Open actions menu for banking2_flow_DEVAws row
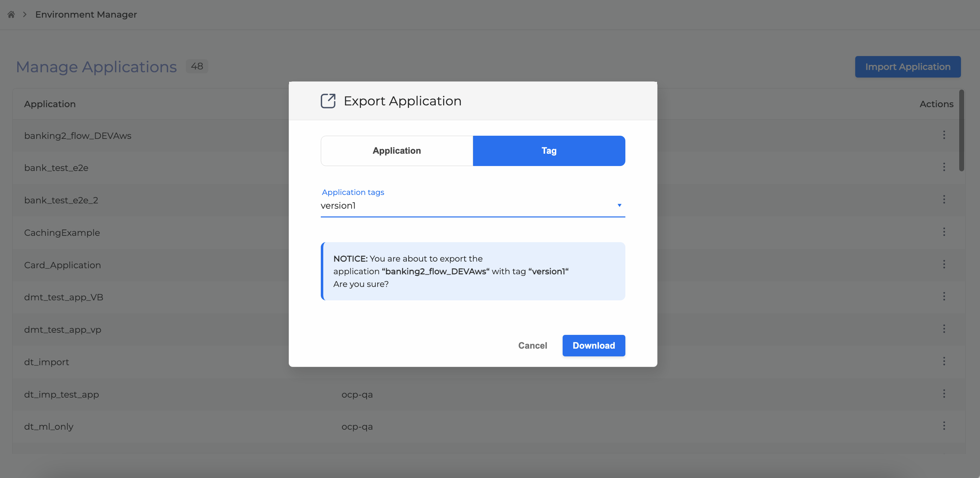Image resolution: width=980 pixels, height=478 pixels. click(944, 135)
